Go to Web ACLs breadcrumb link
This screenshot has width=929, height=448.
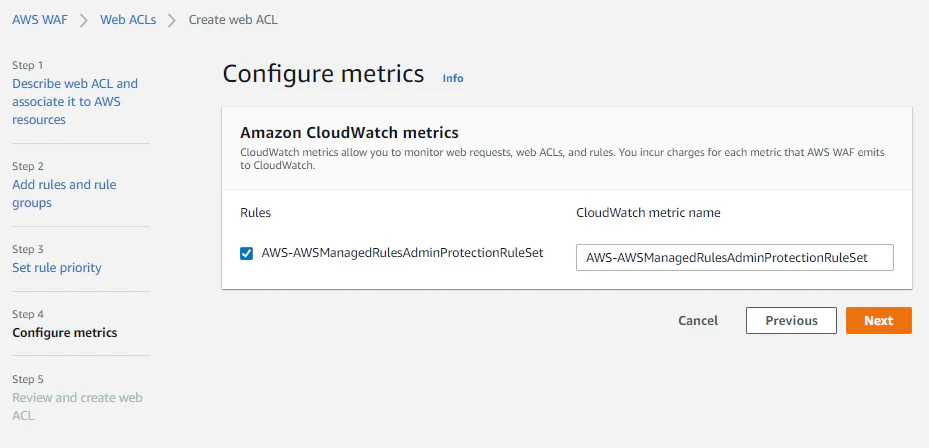click(x=128, y=19)
